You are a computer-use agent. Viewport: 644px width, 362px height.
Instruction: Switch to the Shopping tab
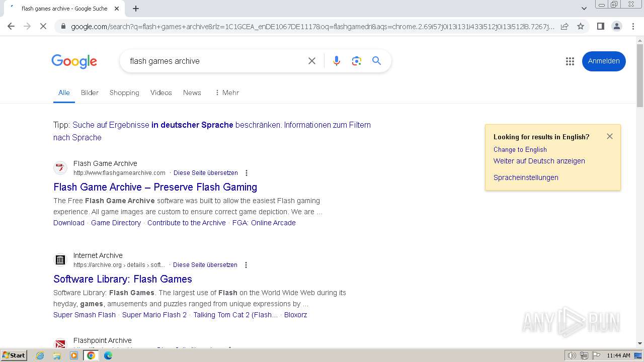124,93
